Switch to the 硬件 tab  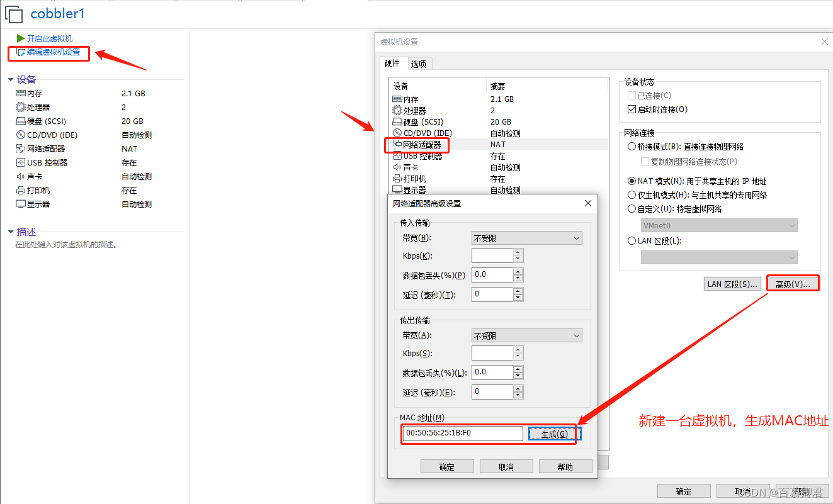tap(392, 63)
